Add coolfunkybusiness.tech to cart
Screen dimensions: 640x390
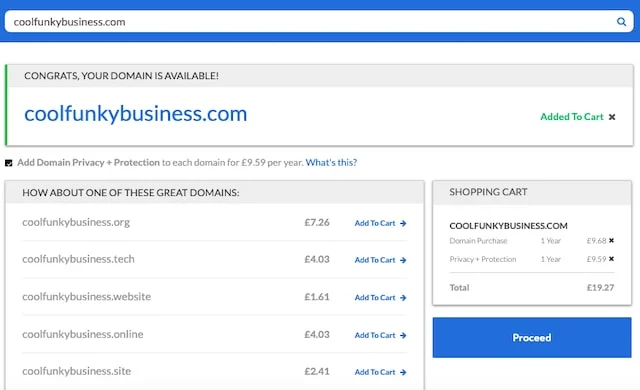tap(380, 260)
